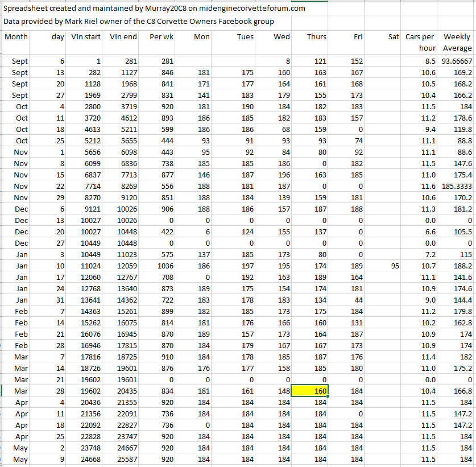Click the 'Per wk' header cell
476x467 pixels.
(x=161, y=37)
